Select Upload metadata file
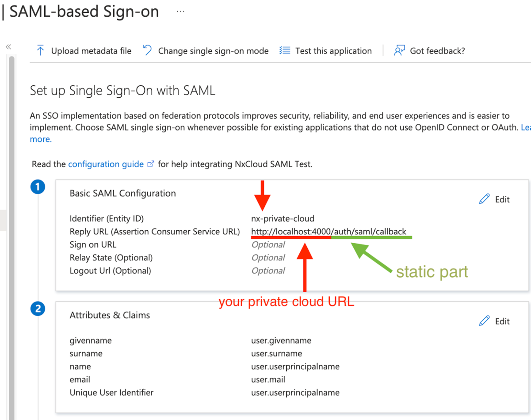 91,51
